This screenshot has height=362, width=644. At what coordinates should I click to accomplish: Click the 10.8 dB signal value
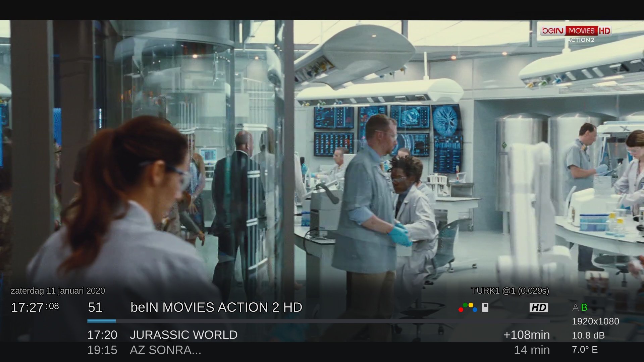(588, 336)
